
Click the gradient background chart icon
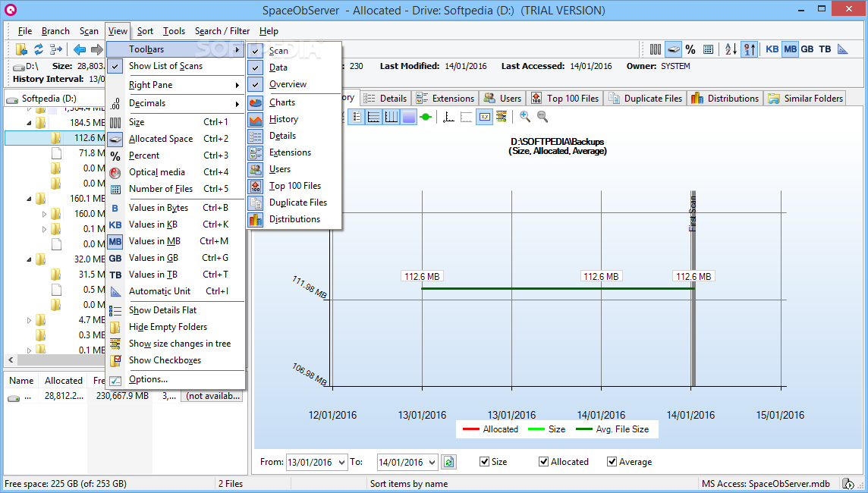[x=408, y=117]
